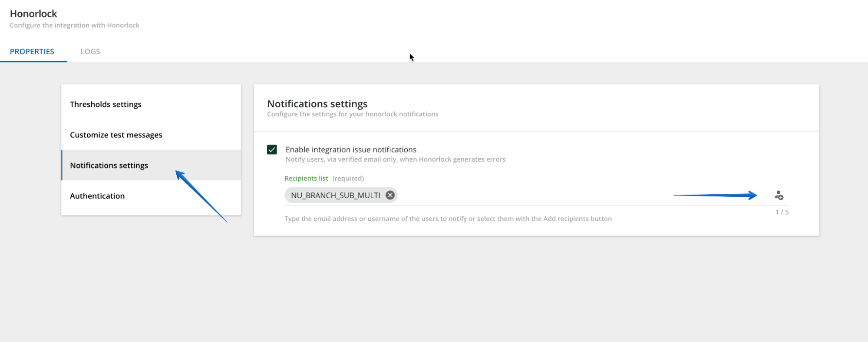Click the Enable integration issue notifications label

[351, 149]
